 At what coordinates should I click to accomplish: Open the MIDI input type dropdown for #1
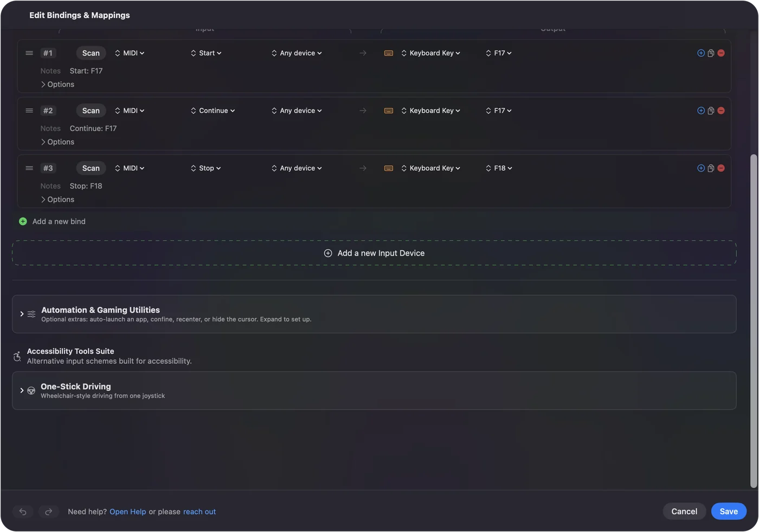point(130,53)
